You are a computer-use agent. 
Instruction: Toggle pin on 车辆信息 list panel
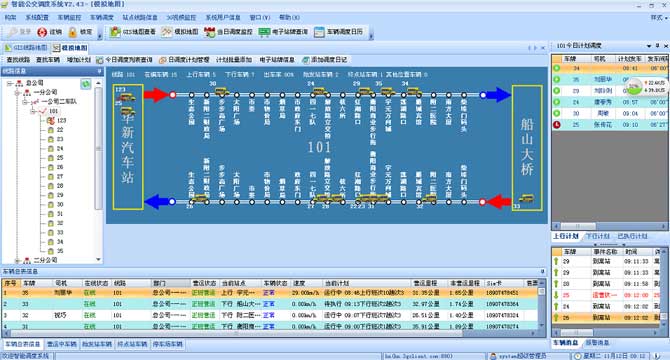[543, 271]
